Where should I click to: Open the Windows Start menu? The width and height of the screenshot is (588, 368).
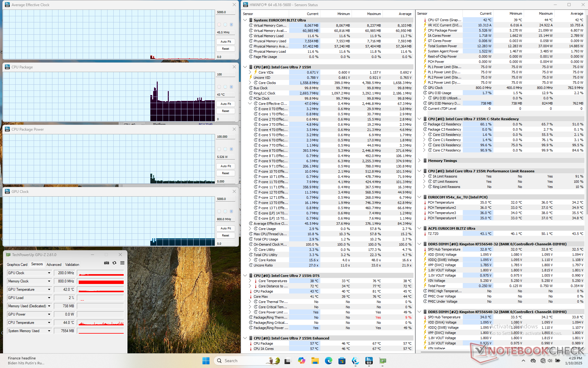tap(206, 361)
